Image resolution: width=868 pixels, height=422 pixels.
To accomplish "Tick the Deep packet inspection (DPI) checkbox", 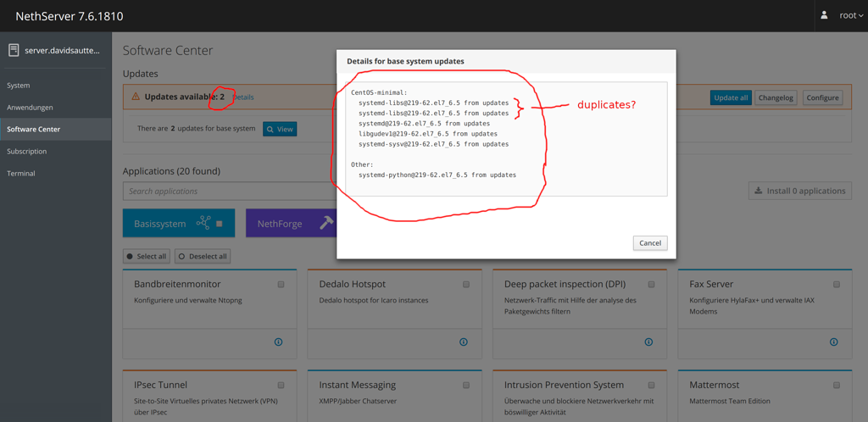I will pyautogui.click(x=652, y=284).
